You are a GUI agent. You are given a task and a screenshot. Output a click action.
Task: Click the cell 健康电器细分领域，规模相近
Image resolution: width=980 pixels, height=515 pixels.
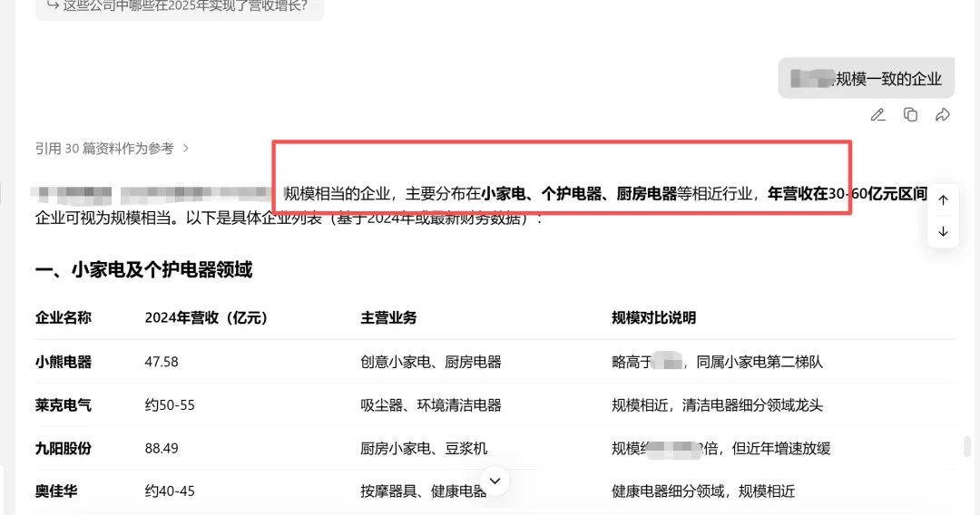pos(703,491)
